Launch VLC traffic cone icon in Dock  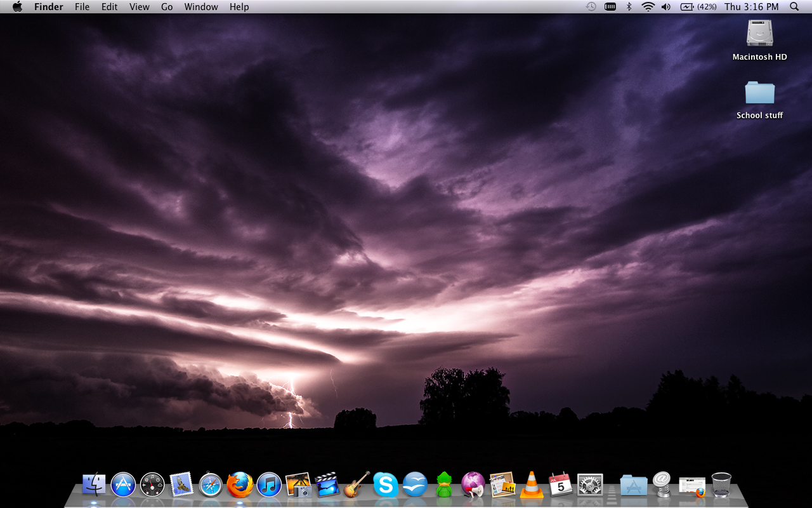click(532, 485)
